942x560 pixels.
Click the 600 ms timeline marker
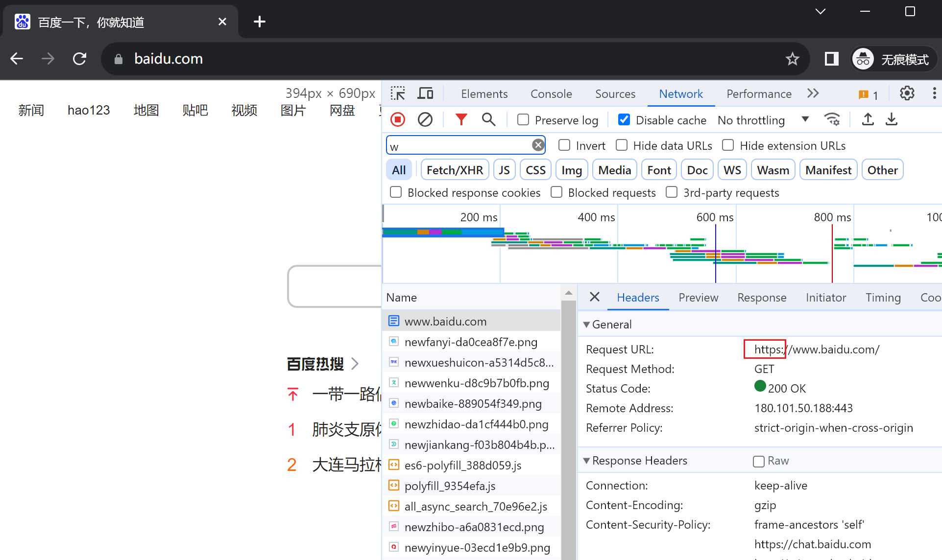(x=715, y=217)
